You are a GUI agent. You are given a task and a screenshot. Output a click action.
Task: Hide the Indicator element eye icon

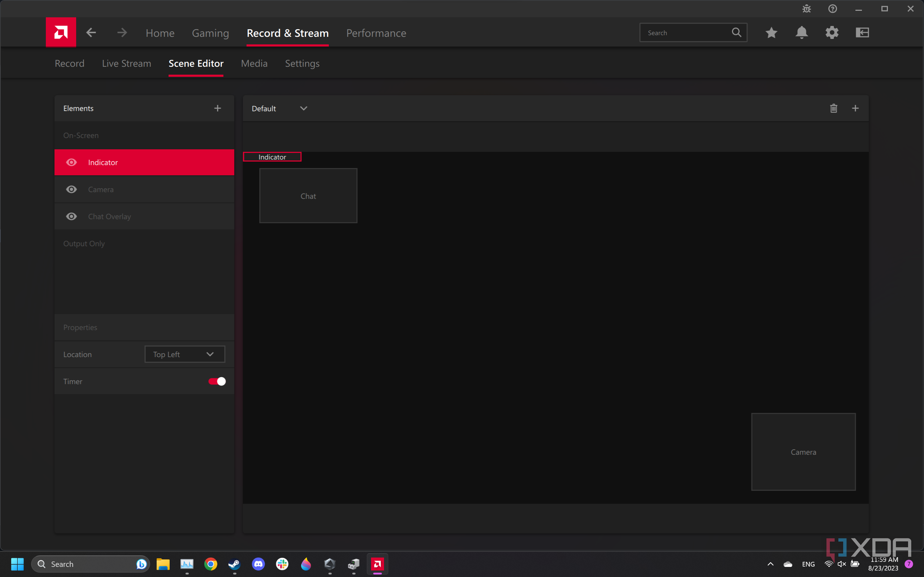[71, 163]
